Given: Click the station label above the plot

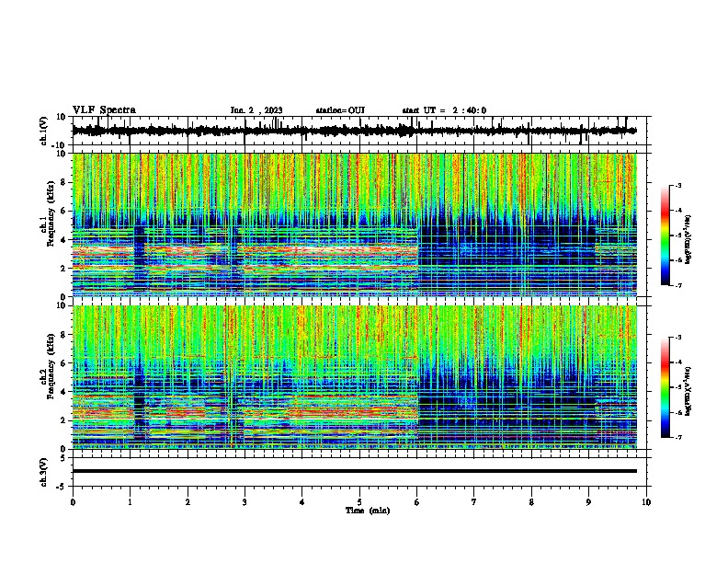Looking at the screenshot, I should point(340,110).
